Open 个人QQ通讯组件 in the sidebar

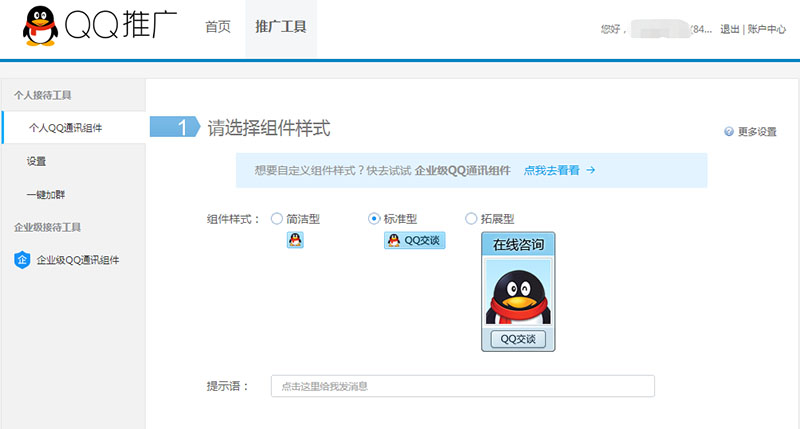[65, 128]
